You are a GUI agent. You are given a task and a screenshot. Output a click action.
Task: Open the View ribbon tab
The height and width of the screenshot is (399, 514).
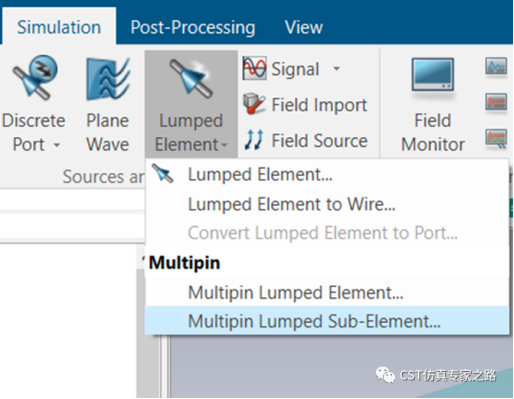pyautogui.click(x=304, y=27)
